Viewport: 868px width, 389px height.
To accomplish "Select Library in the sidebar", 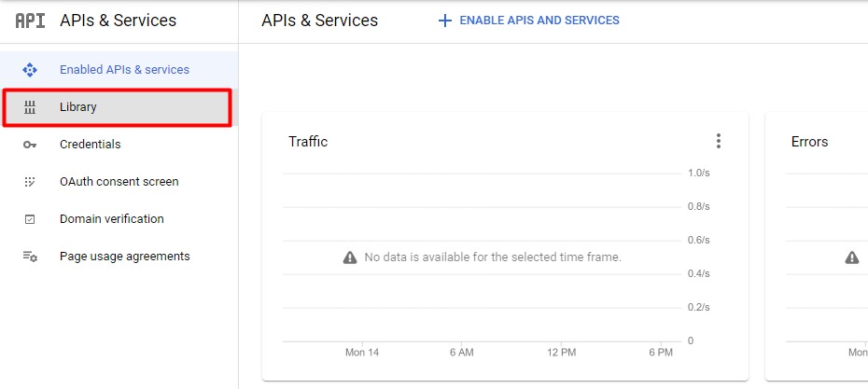I will coord(78,107).
